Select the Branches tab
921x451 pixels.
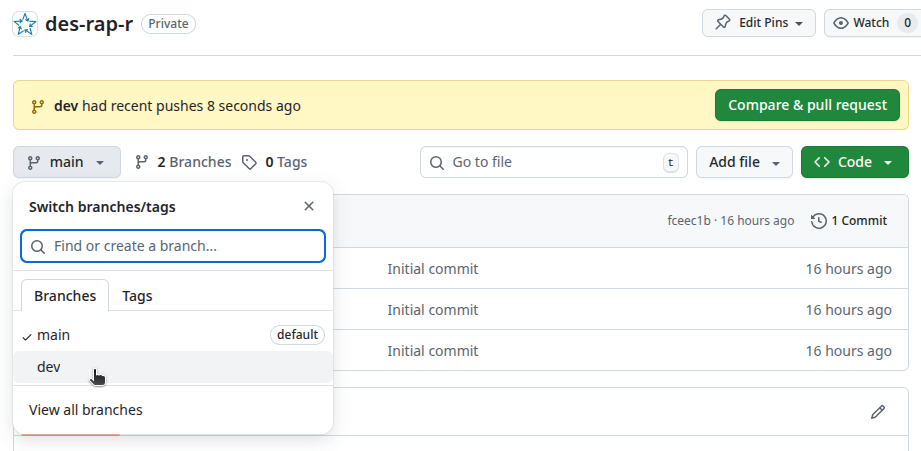pyautogui.click(x=65, y=296)
